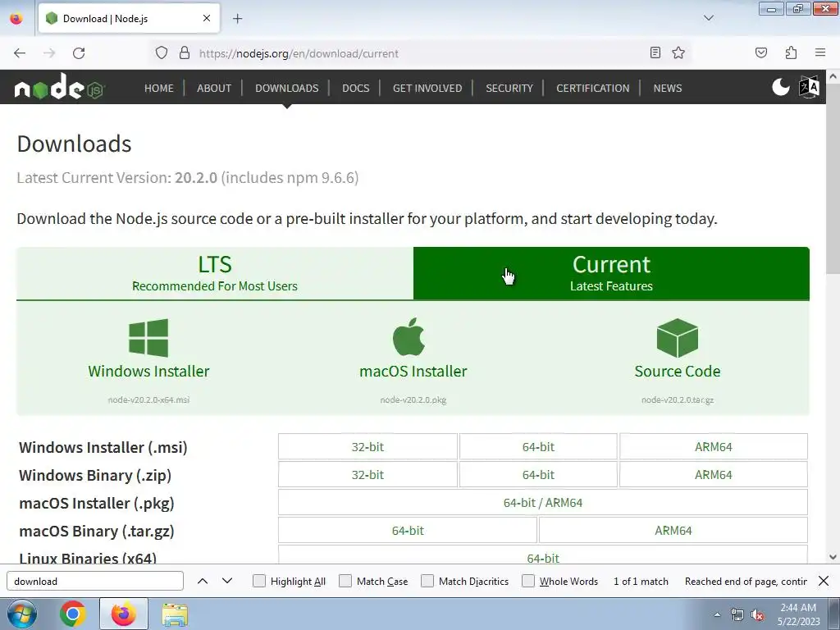Viewport: 840px width, 630px height.
Task: Open HOME in the navigation menu
Action: [x=158, y=88]
